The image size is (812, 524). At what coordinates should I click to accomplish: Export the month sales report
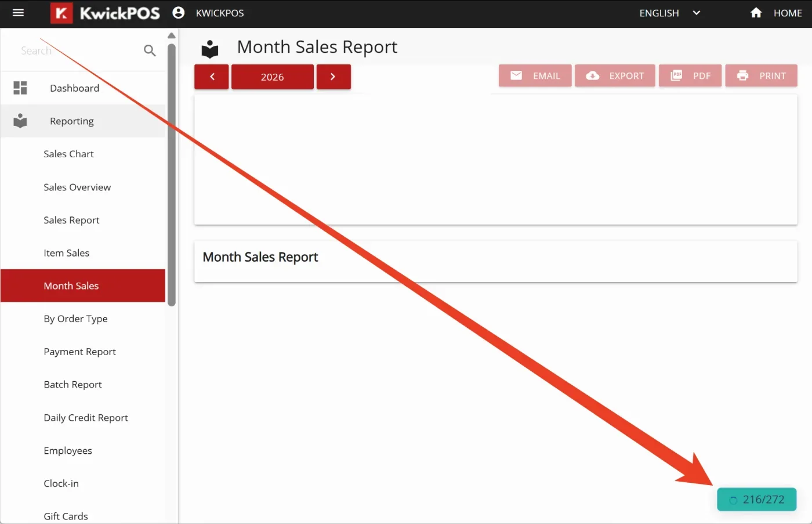tap(615, 75)
